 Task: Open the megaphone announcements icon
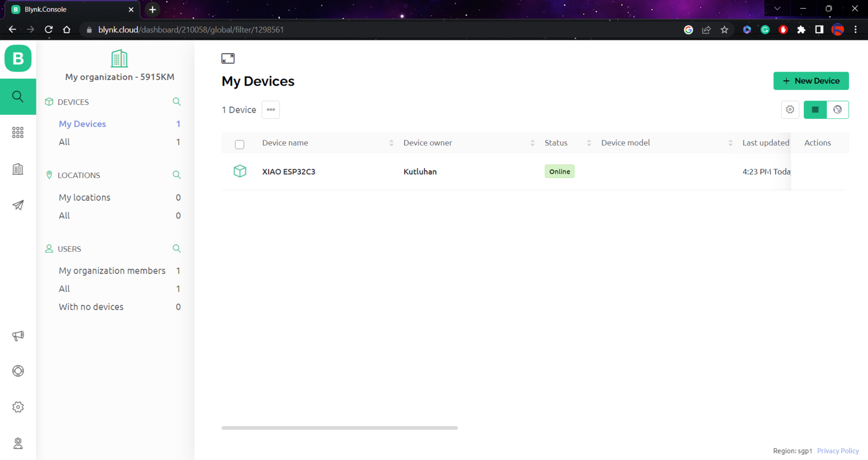(x=18, y=336)
